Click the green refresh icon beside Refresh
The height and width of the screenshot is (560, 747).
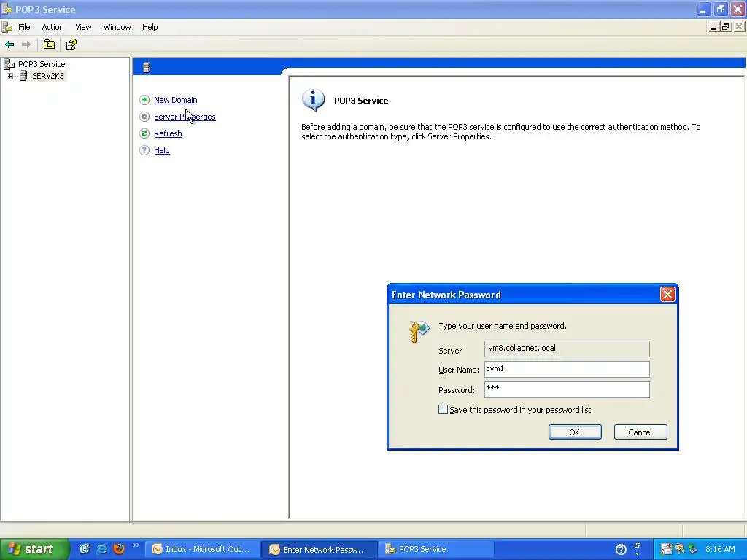click(x=144, y=133)
